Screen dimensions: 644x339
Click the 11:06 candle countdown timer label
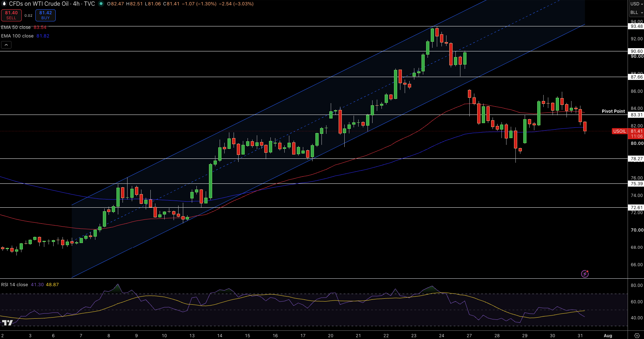click(637, 136)
